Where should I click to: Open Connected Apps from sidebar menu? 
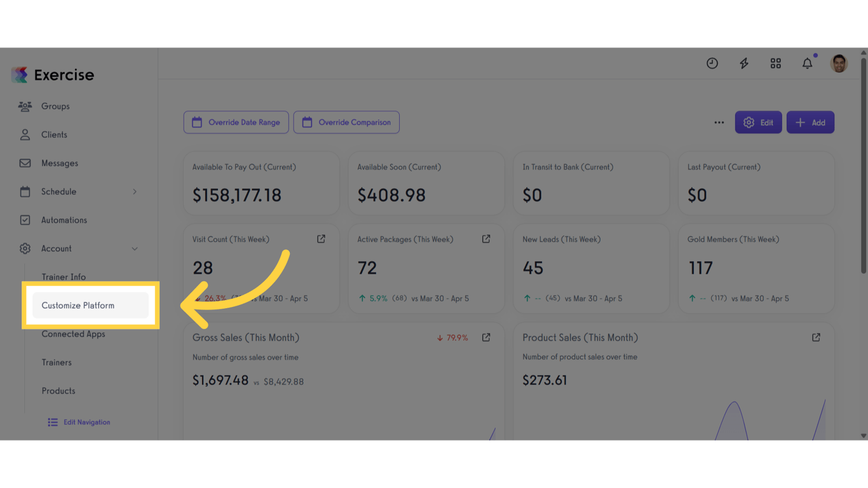[x=73, y=334]
